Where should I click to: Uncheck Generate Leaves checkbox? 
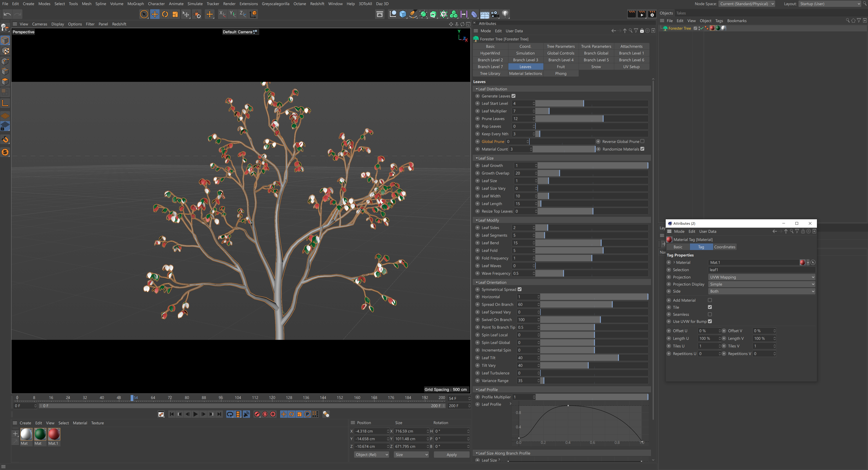(514, 96)
